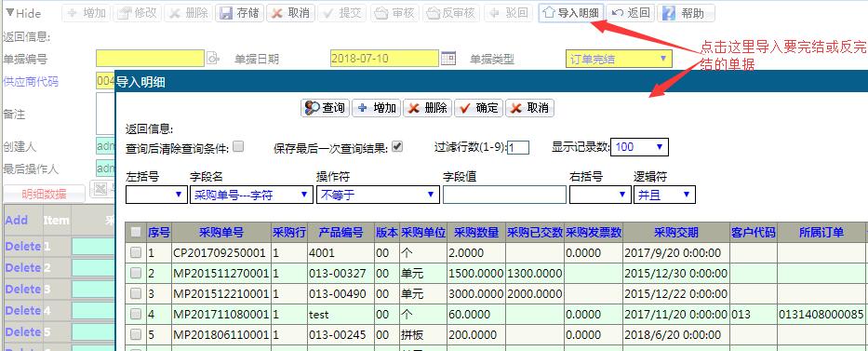The width and height of the screenshot is (868, 351).
Task: Toggle 查询后清除查询条件 checkbox
Action: click(x=238, y=147)
